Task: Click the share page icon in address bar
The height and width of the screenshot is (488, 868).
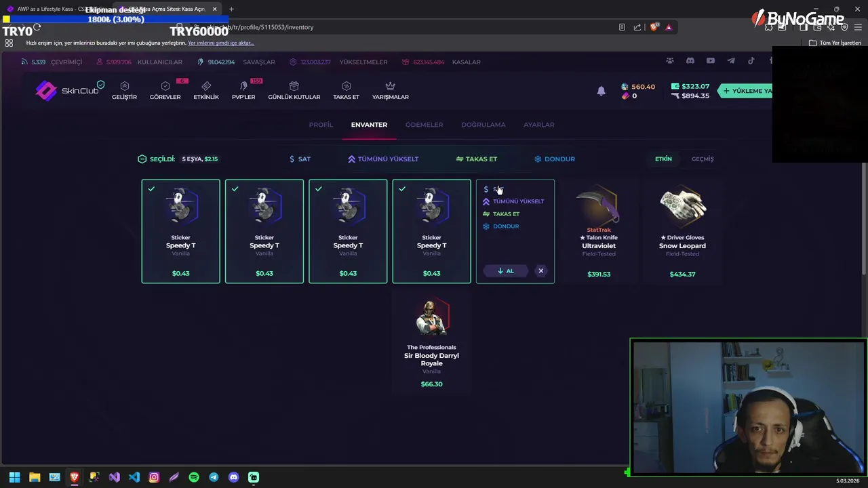Action: coord(637,27)
